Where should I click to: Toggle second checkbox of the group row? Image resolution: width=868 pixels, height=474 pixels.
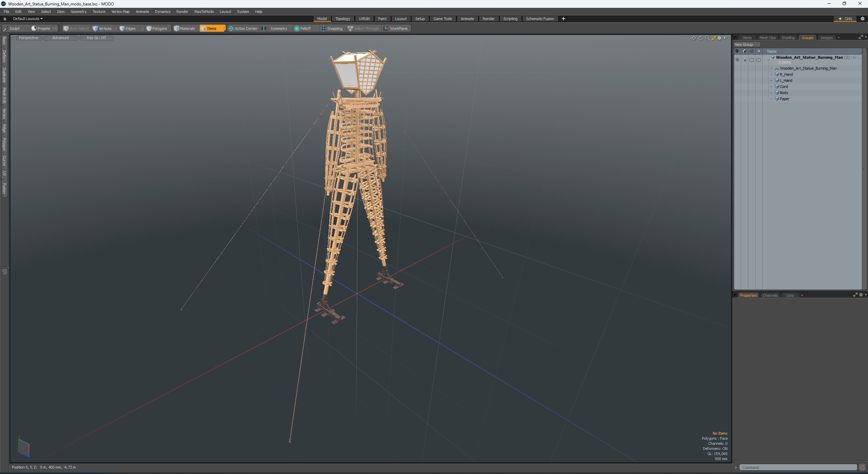[759, 60]
